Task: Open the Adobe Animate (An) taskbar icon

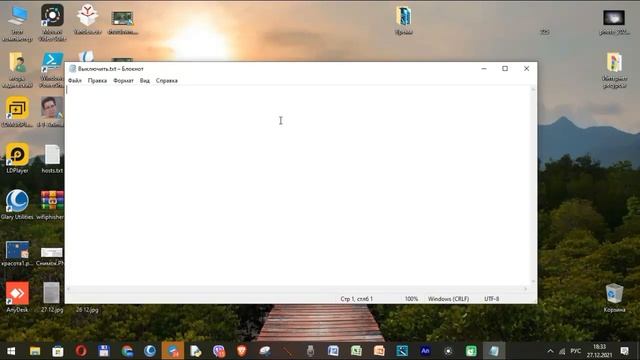Action: point(425,351)
